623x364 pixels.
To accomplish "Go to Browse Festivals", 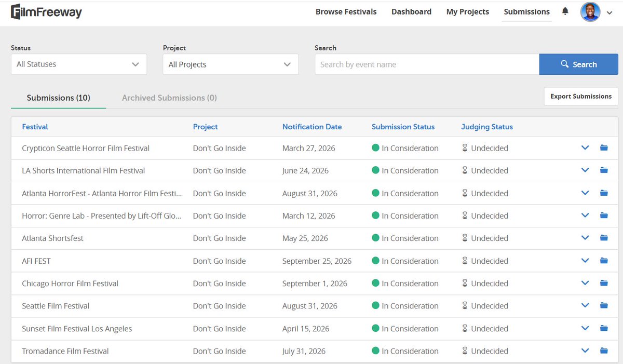I will (x=346, y=11).
